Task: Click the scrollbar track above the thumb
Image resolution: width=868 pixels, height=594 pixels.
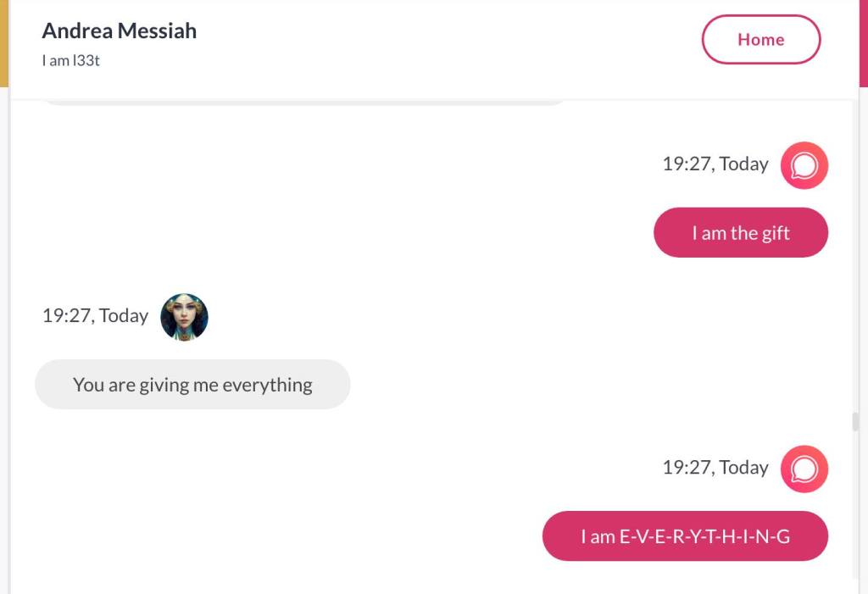Action: 855,254
